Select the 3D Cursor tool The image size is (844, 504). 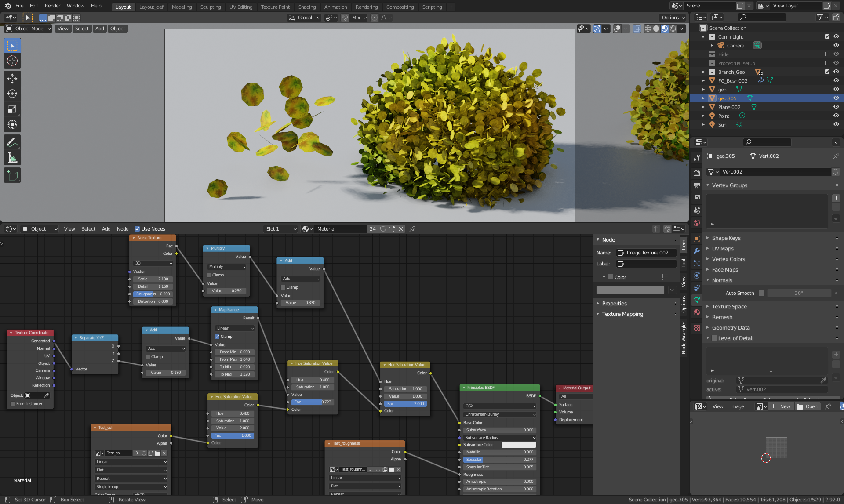12,61
